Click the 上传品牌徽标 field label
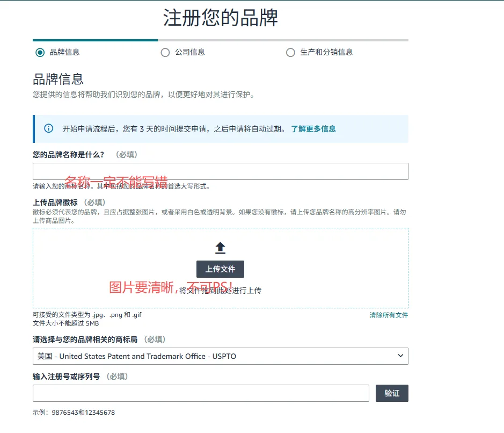The width and height of the screenshot is (504, 433). pyautogui.click(x=55, y=202)
